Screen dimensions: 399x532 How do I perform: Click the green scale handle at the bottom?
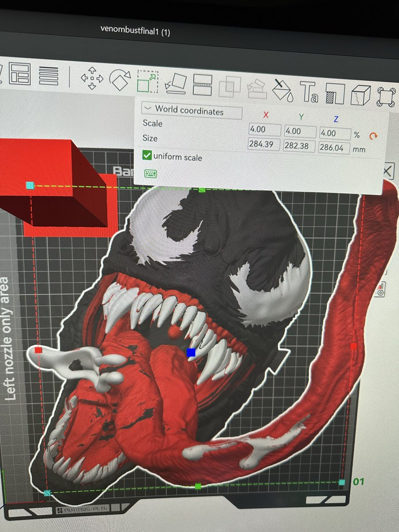coord(198,486)
